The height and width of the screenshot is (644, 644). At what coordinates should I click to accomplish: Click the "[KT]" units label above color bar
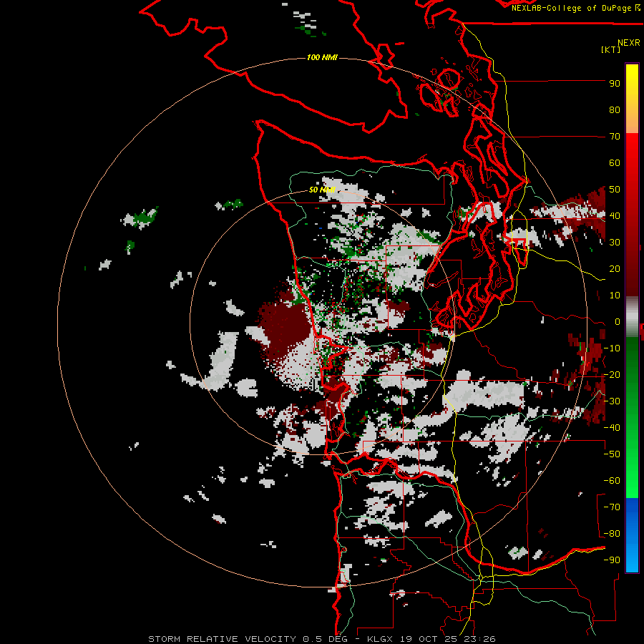pyautogui.click(x=611, y=49)
